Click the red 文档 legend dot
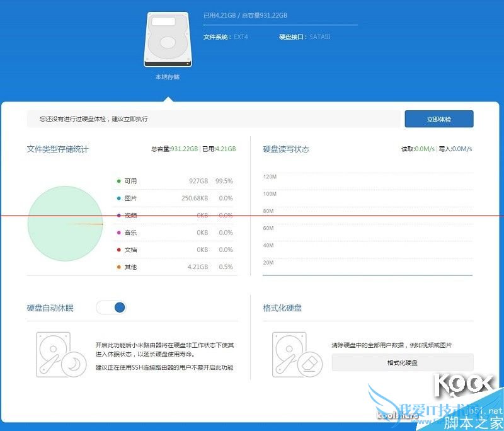The image size is (504, 431). click(x=118, y=250)
